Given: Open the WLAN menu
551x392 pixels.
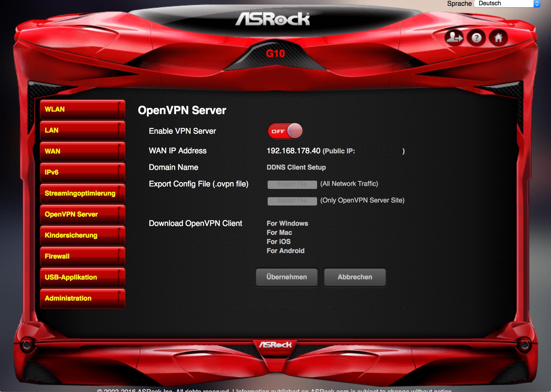Looking at the screenshot, I should (82, 109).
